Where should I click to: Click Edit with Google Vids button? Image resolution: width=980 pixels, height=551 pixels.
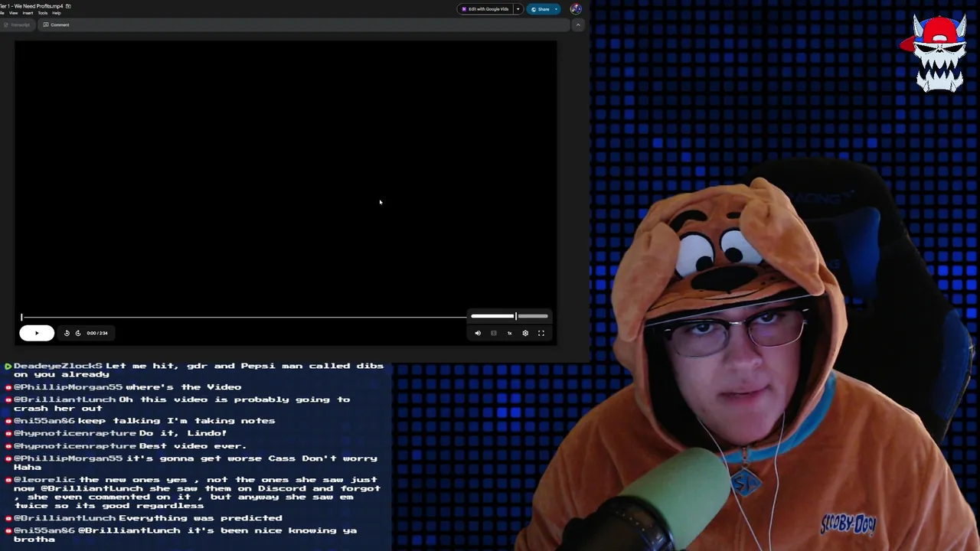485,9
